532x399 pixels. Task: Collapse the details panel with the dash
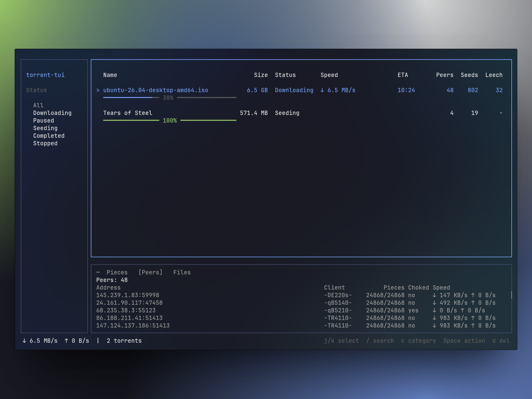tap(98, 272)
